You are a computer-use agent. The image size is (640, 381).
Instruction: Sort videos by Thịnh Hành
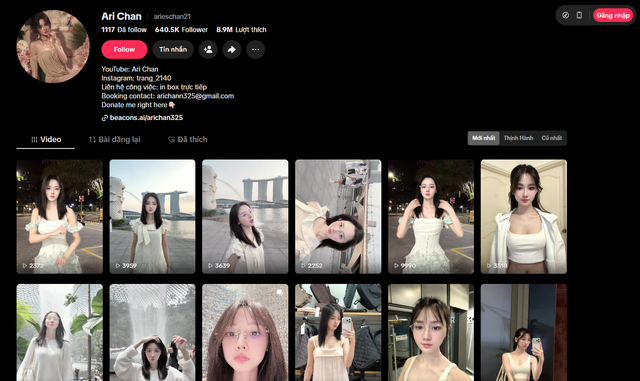(x=518, y=138)
